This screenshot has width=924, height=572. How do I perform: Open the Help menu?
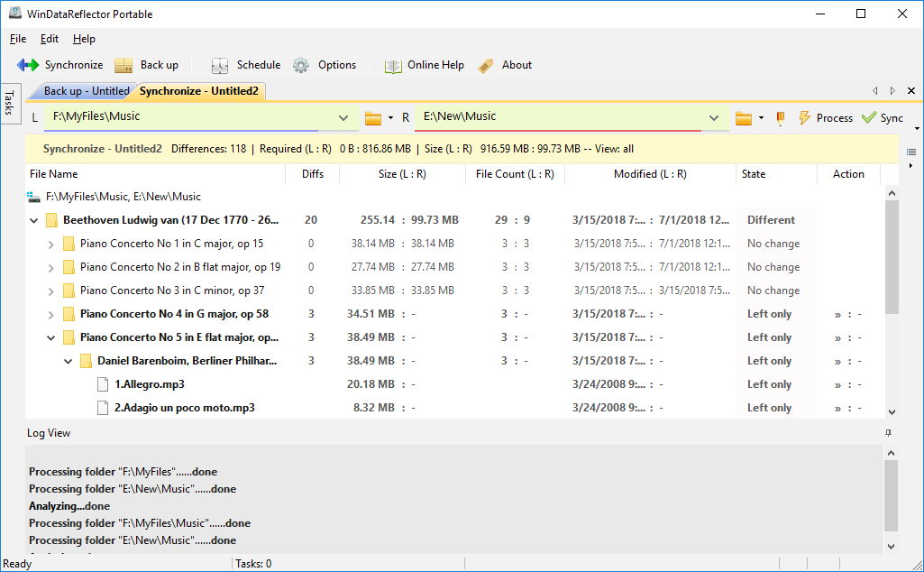(84, 39)
